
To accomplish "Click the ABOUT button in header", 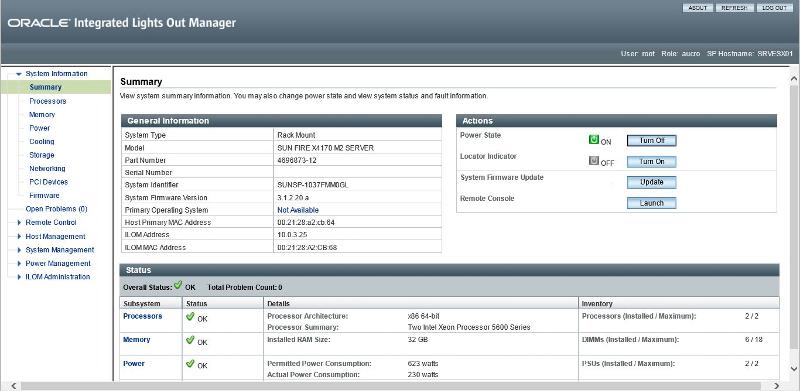I will pyautogui.click(x=697, y=8).
